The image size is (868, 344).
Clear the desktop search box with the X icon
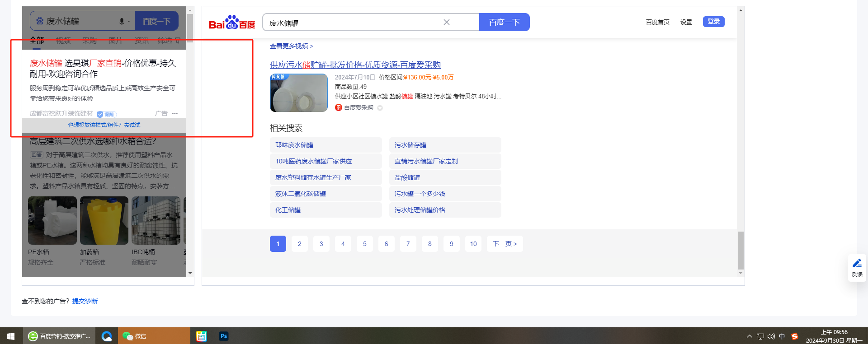(447, 22)
